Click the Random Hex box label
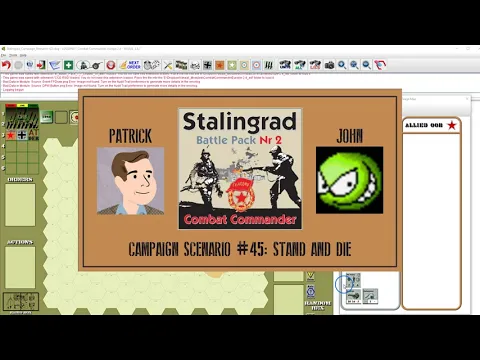The width and height of the screenshot is (480, 360). pos(317,305)
